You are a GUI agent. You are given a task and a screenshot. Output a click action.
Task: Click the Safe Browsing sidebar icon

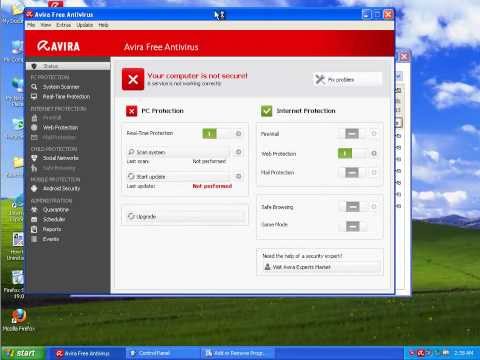[x=34, y=168]
